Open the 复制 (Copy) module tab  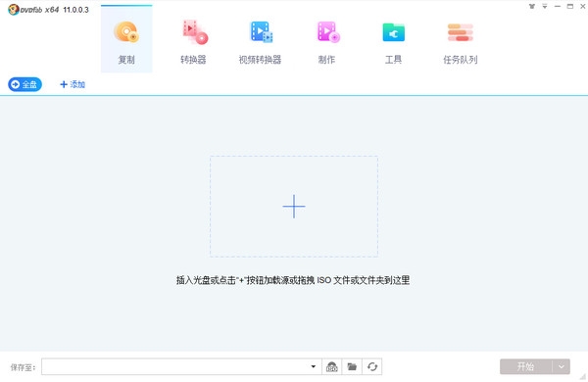(x=126, y=39)
